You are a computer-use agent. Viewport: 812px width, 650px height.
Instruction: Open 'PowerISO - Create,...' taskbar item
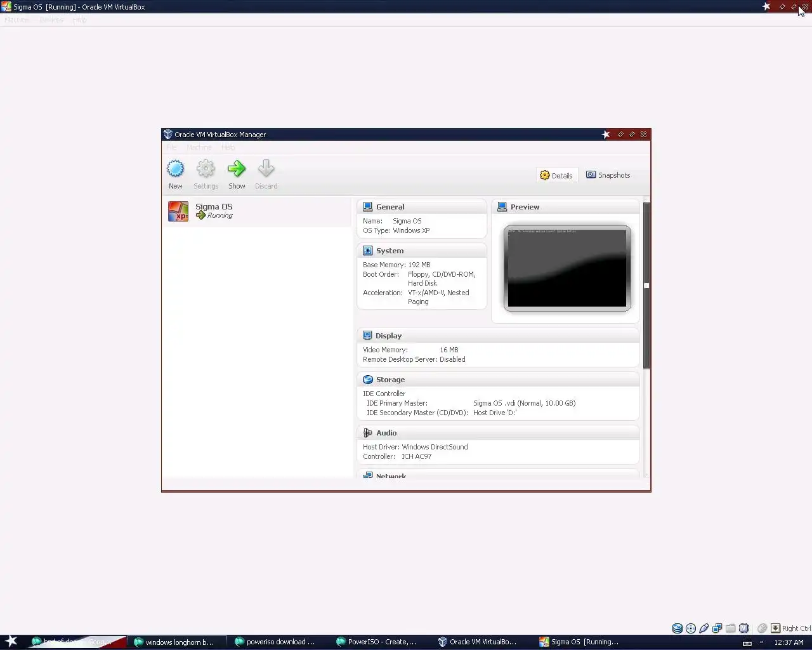(x=376, y=642)
